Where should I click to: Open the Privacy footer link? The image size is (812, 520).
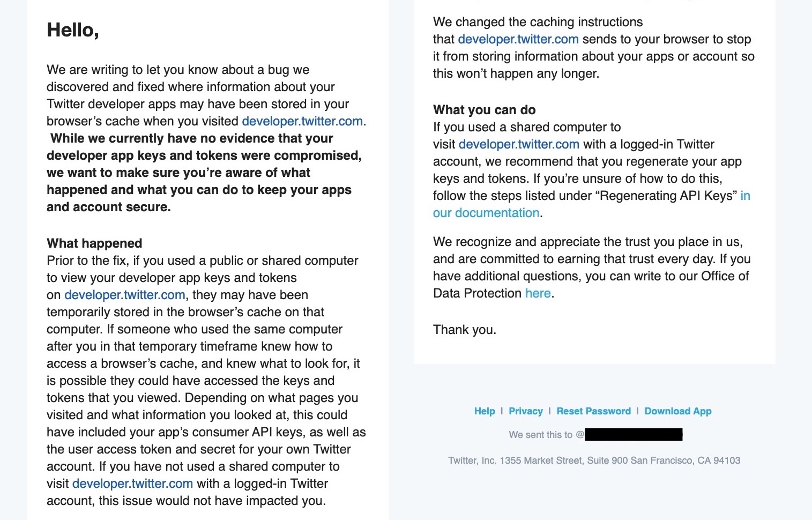coord(526,411)
